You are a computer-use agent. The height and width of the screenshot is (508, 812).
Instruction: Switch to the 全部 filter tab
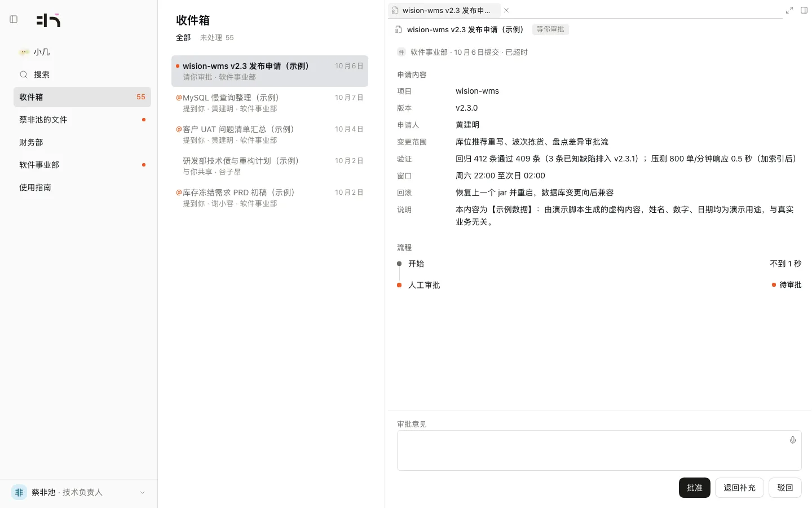click(x=183, y=38)
